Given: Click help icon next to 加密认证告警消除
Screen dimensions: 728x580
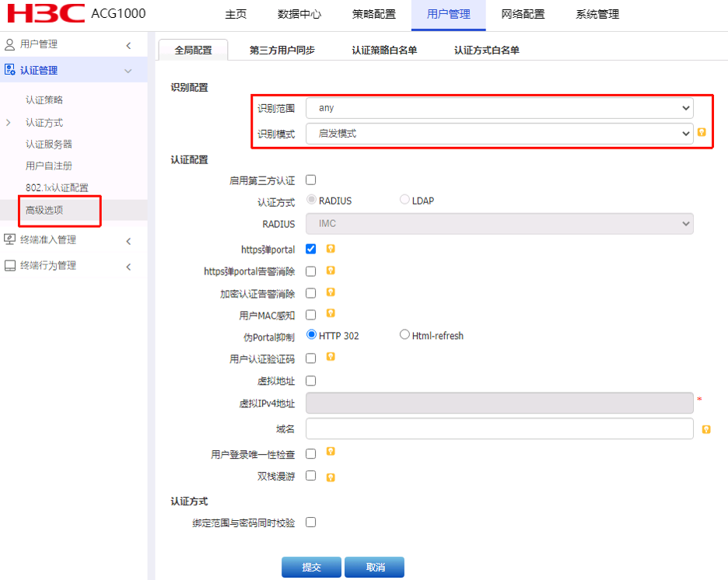Looking at the screenshot, I should (x=331, y=293).
